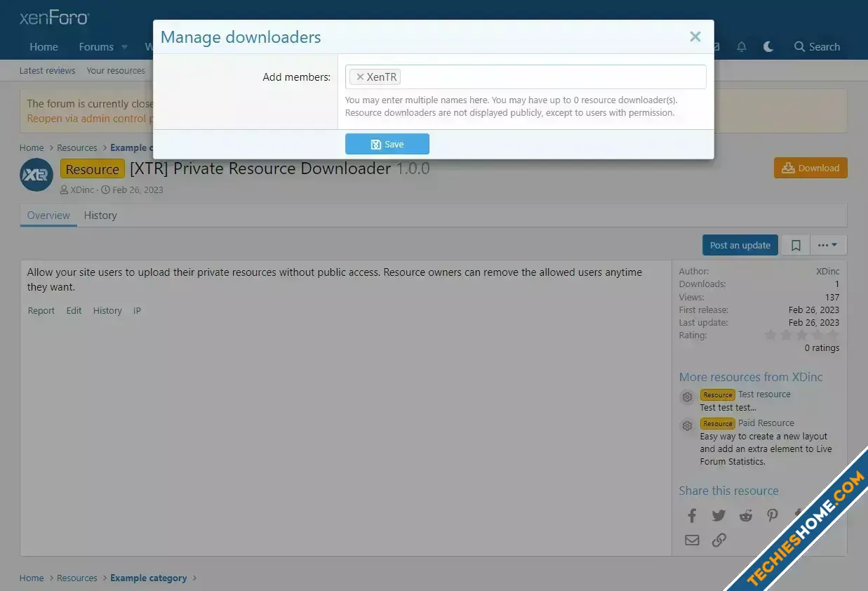Click Home in the top breadcrumb
868x591 pixels.
(x=32, y=147)
